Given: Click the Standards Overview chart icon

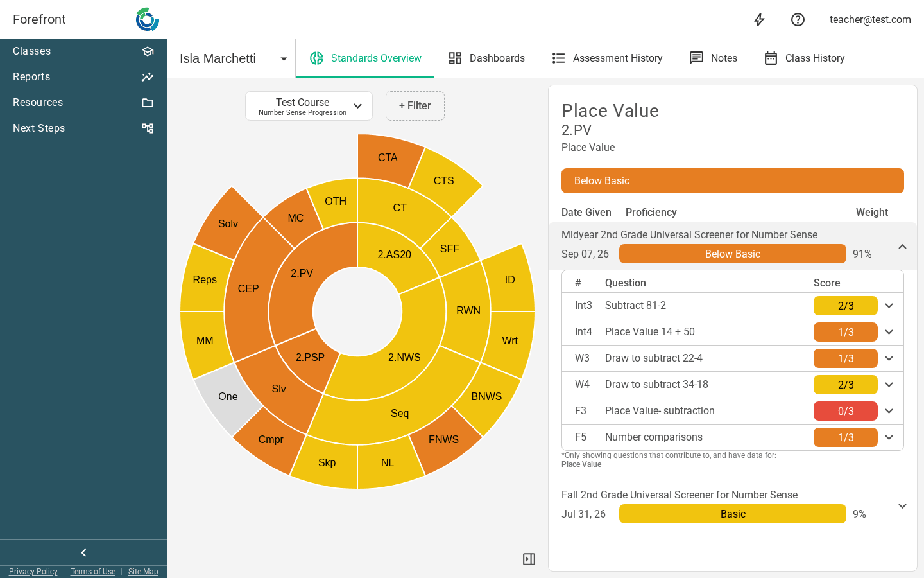Looking at the screenshot, I should tap(316, 58).
